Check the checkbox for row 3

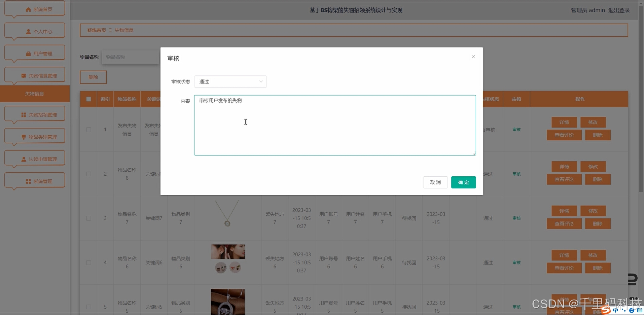pyautogui.click(x=88, y=218)
